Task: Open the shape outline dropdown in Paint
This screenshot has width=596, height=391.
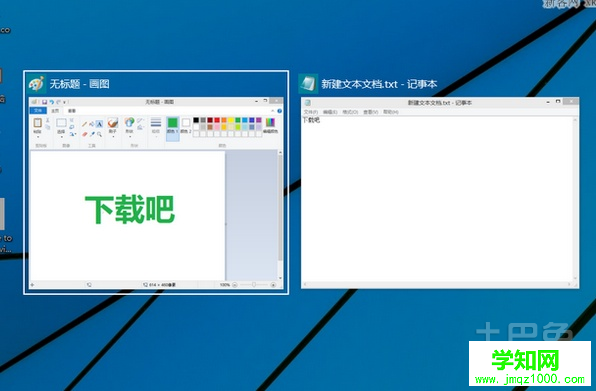Action: pyautogui.click(x=140, y=120)
